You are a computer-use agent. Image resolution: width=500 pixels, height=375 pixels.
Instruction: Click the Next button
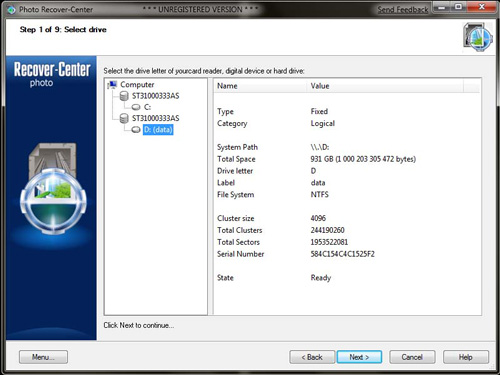[x=359, y=357]
